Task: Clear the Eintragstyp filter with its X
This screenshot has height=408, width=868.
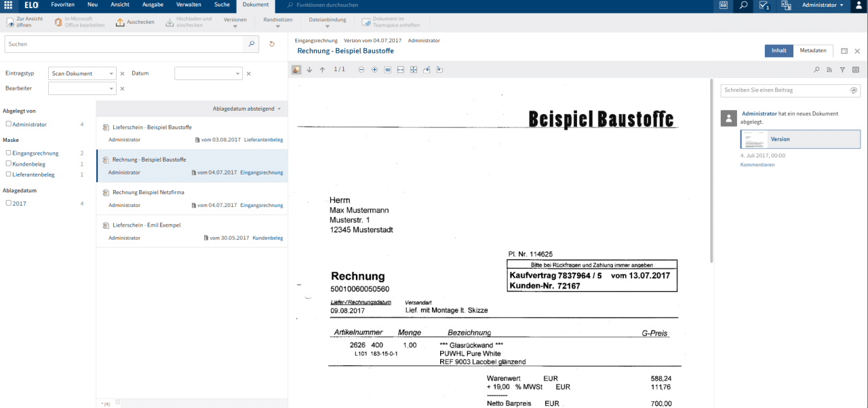Action: 122,73
